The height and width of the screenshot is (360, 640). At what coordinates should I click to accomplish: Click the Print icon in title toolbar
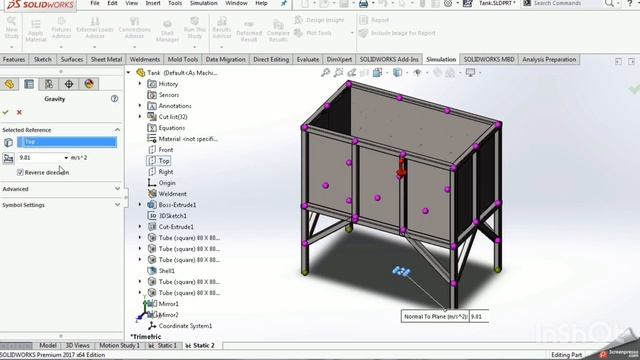[363, 4]
